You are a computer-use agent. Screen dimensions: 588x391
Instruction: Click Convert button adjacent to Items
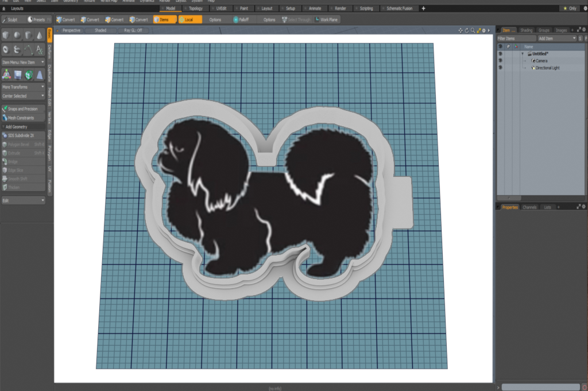tap(139, 20)
